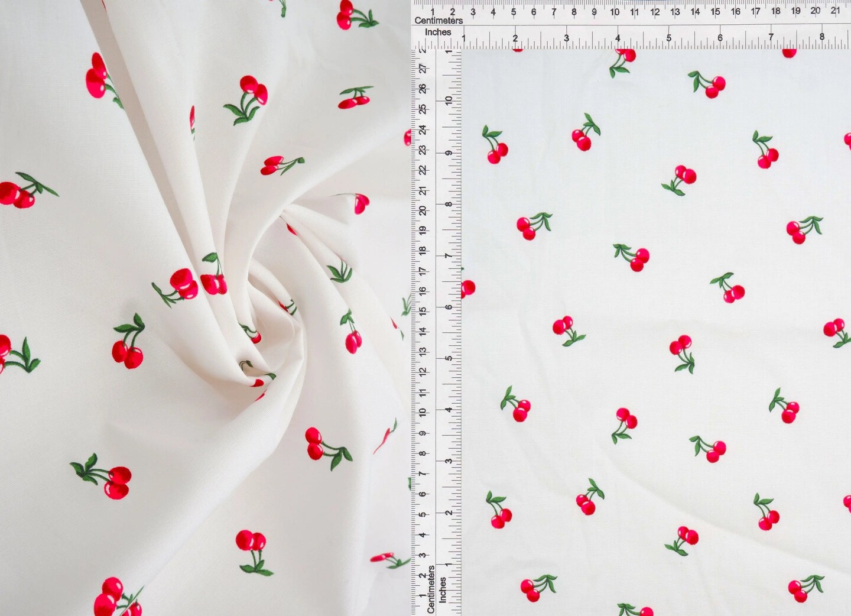Viewport: 851px width, 616px height.
Task: Select the number 10 on the top ruler
Action: [x=615, y=11]
